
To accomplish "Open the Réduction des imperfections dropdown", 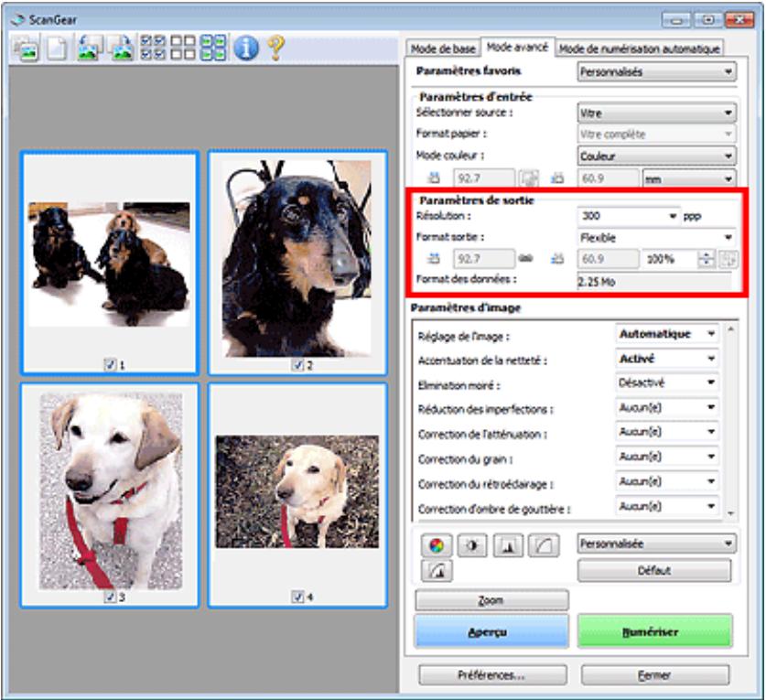I will [666, 407].
